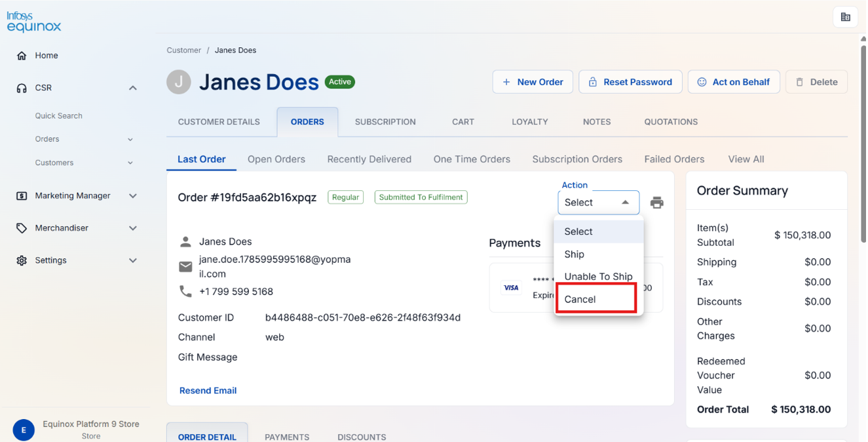Viewport: 868px width, 442px height.
Task: Click Equinox Platform 9 Store name
Action: coord(91,424)
